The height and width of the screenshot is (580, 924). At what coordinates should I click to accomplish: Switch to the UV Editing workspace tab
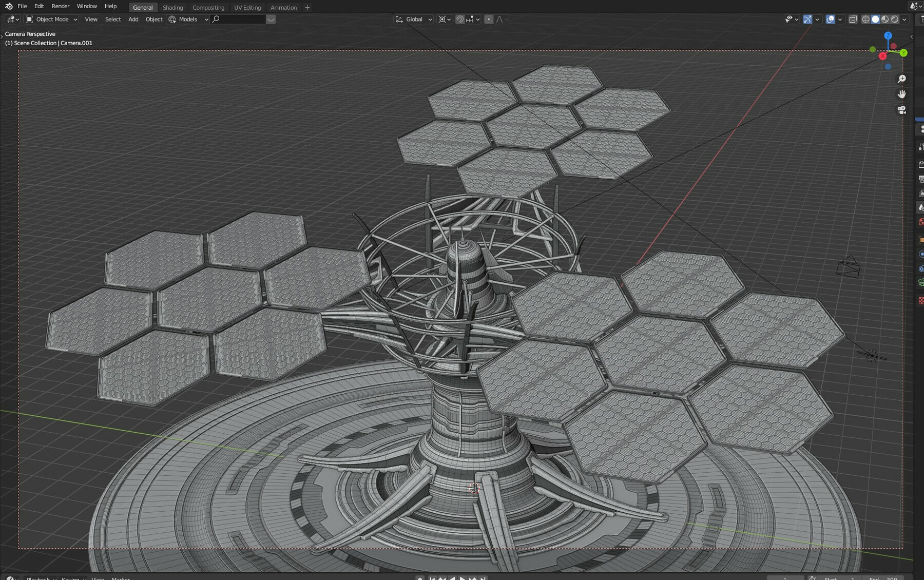click(247, 7)
